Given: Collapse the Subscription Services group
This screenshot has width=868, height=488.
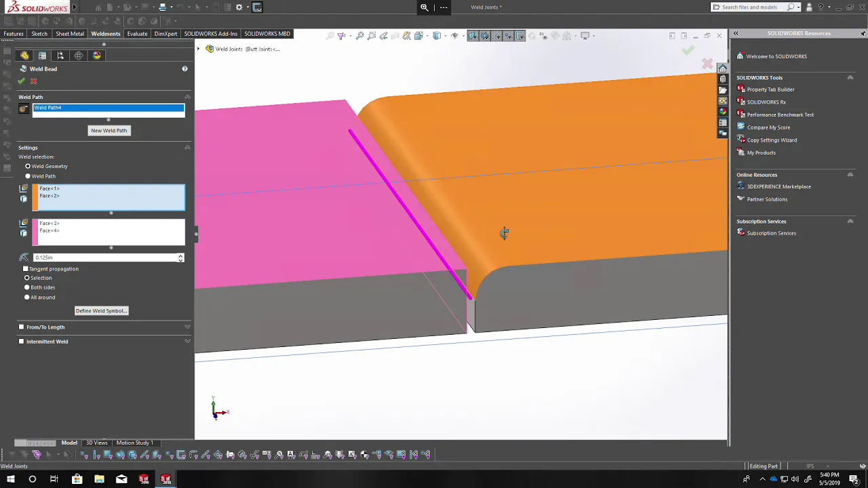Looking at the screenshot, I should tap(850, 222).
